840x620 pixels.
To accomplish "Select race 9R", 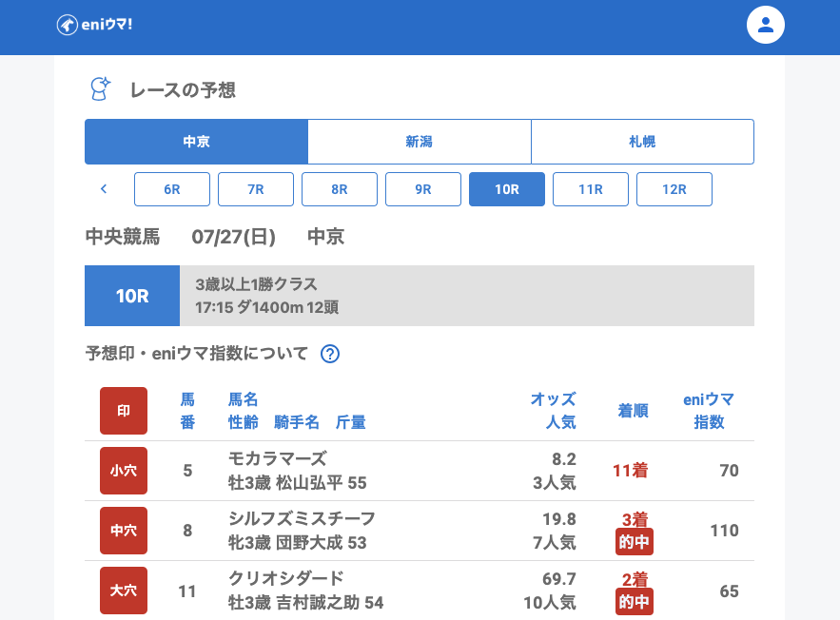I will [423, 189].
